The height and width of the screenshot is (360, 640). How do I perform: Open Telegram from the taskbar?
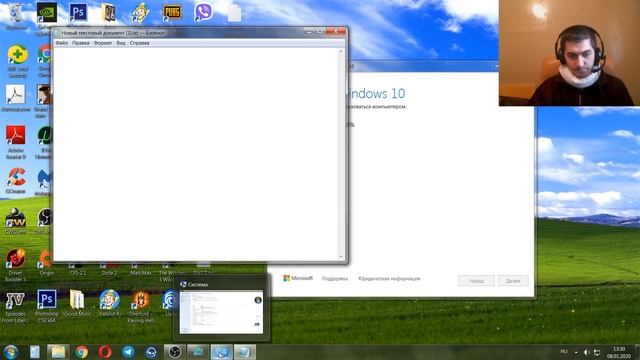tap(128, 352)
